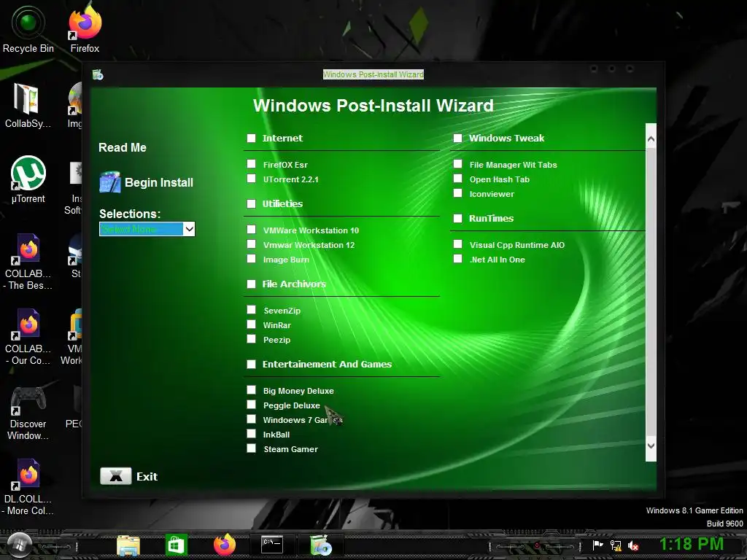Check the Windows Tweak category checkbox
The height and width of the screenshot is (560, 747).
458,138
